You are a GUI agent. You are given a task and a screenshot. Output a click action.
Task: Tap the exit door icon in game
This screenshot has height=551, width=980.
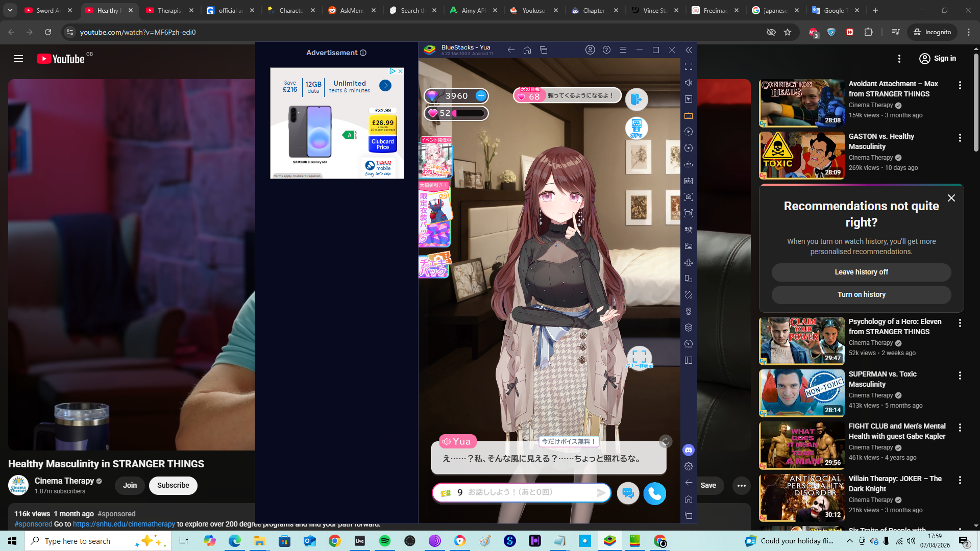coord(636,99)
